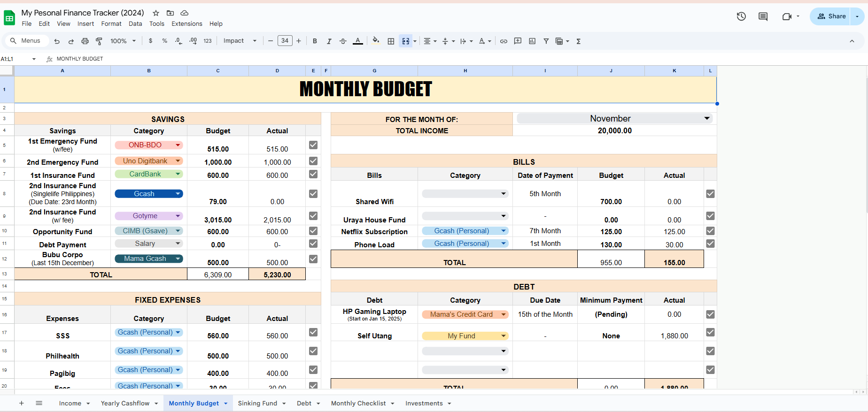This screenshot has width=868, height=412.
Task: Decrease font size with minus button
Action: coord(271,41)
